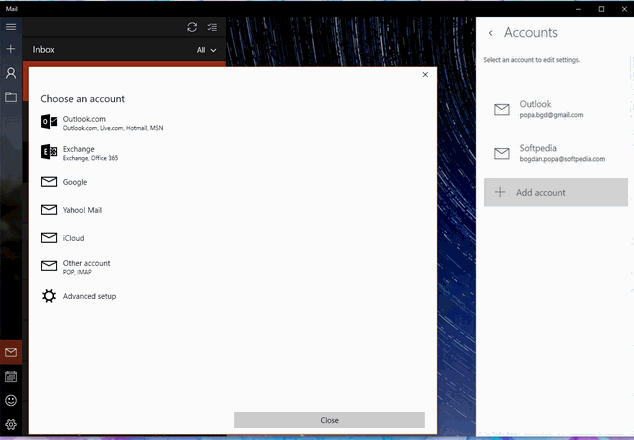Click the Close button in dialog
634x440 pixels.
coord(329,420)
